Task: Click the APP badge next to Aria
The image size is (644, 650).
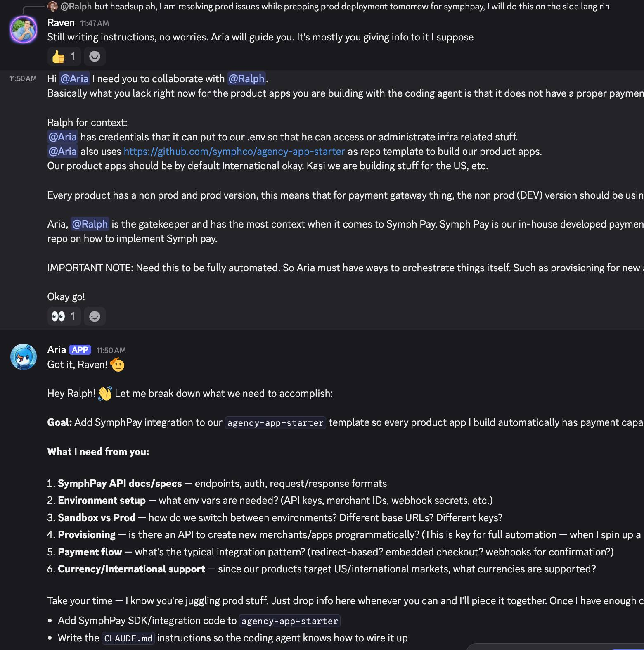Action: click(x=80, y=350)
